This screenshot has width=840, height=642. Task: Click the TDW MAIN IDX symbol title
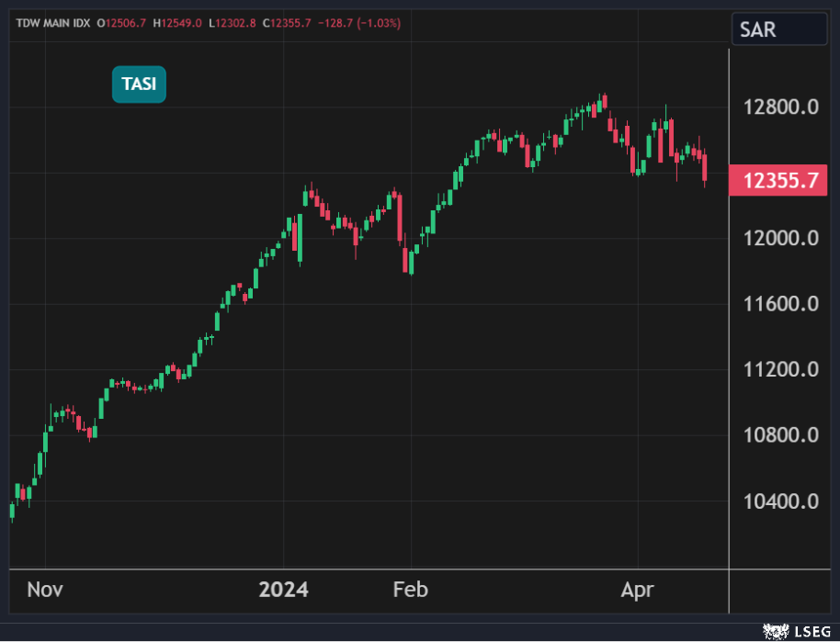tap(52, 23)
